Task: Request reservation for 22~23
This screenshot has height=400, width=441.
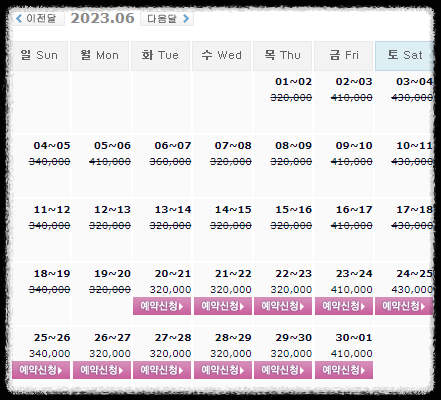Action: (283, 306)
